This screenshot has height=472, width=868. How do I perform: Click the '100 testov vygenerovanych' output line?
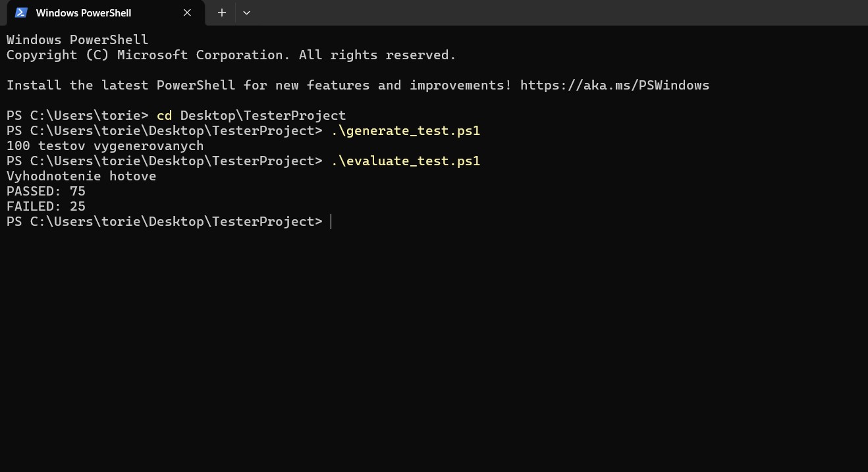(x=105, y=145)
